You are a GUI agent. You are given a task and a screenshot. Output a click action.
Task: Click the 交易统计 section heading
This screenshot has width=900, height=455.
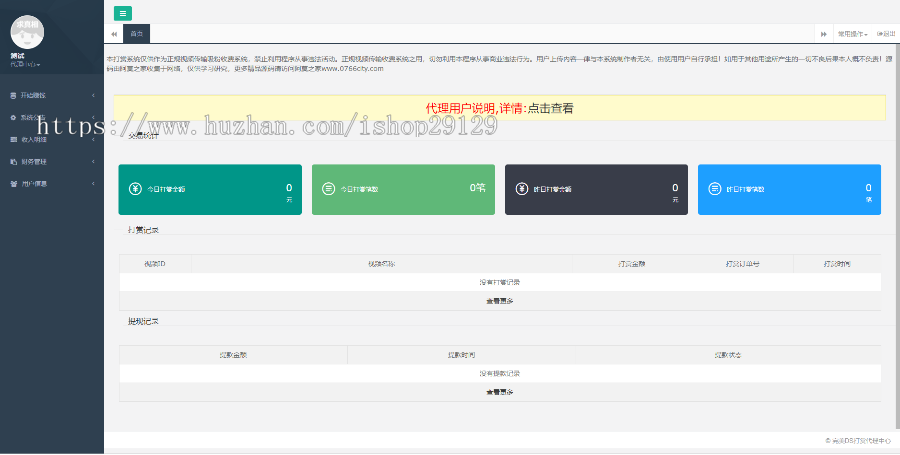[x=143, y=136]
